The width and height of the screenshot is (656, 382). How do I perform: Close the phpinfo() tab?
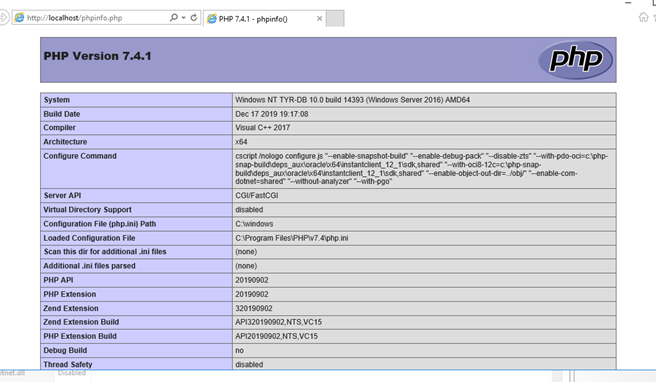(x=320, y=18)
